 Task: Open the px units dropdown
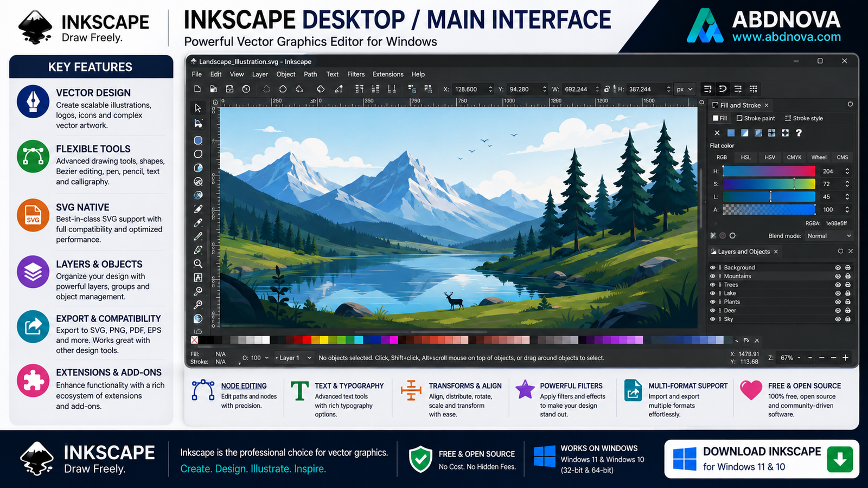685,89
